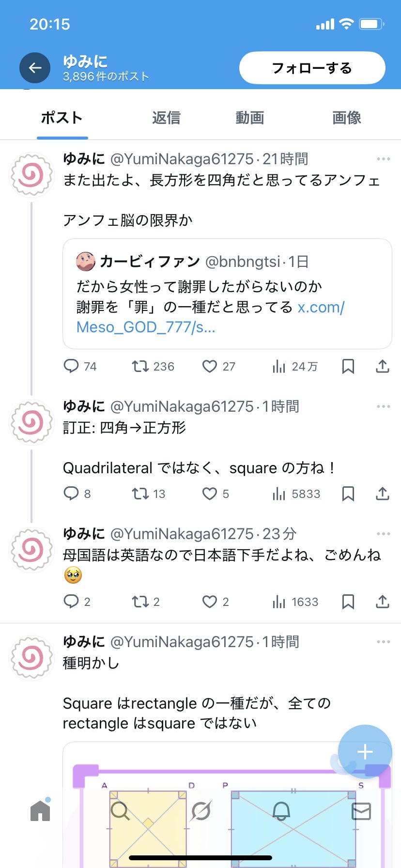The width and height of the screenshot is (401, 868).
Task: Tap the フォローする follow button
Action: [312, 68]
